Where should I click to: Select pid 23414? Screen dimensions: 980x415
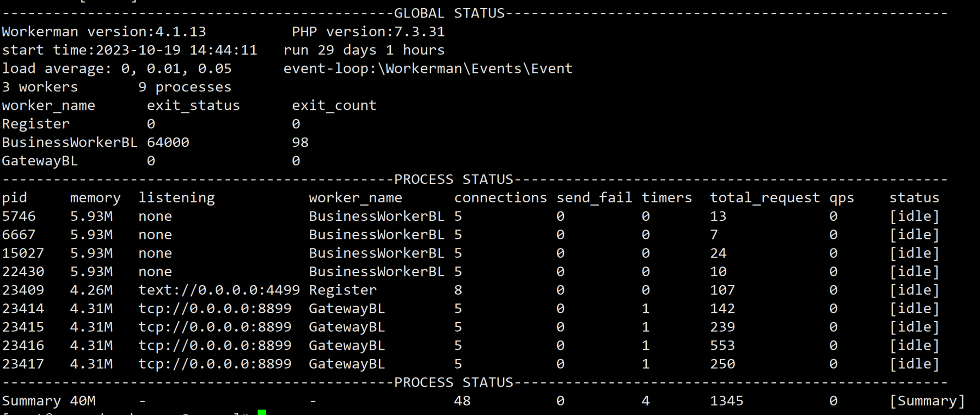23,309
